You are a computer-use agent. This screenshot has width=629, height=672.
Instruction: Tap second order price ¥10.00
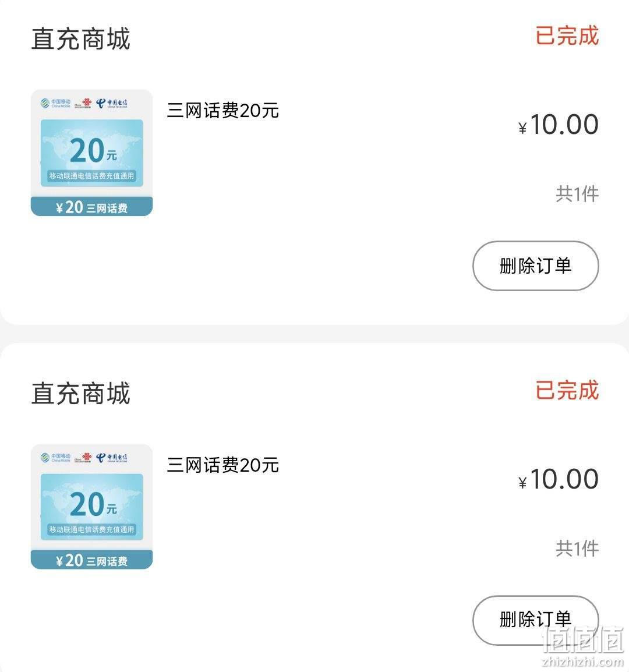(x=559, y=479)
